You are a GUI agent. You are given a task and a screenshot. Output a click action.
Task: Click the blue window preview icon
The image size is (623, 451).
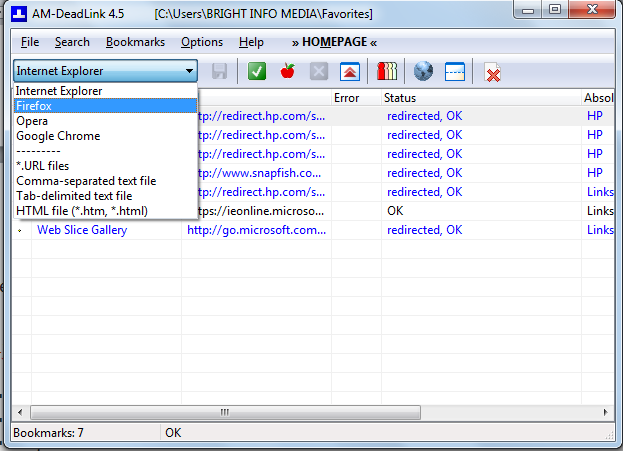(455, 72)
